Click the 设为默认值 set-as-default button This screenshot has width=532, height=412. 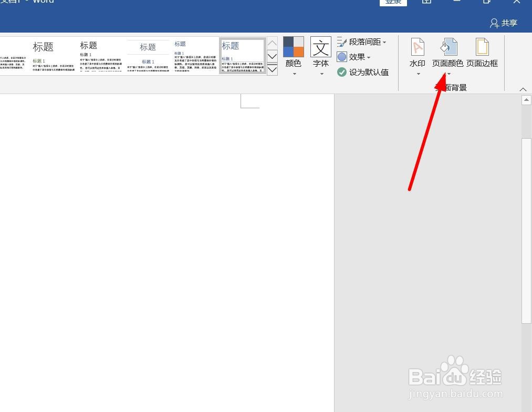363,72
